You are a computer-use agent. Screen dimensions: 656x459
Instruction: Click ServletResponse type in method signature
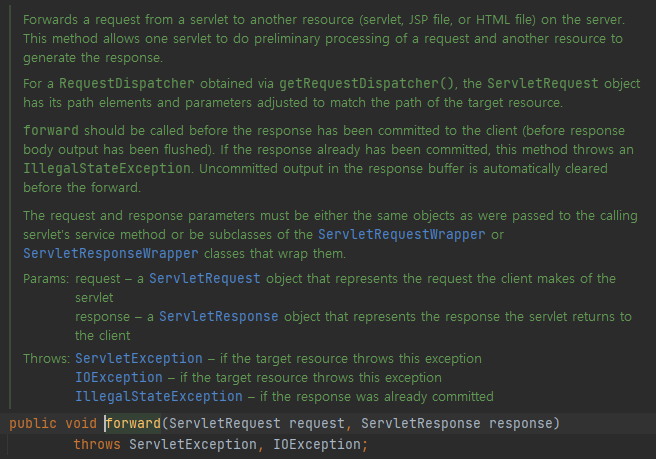(x=420, y=423)
